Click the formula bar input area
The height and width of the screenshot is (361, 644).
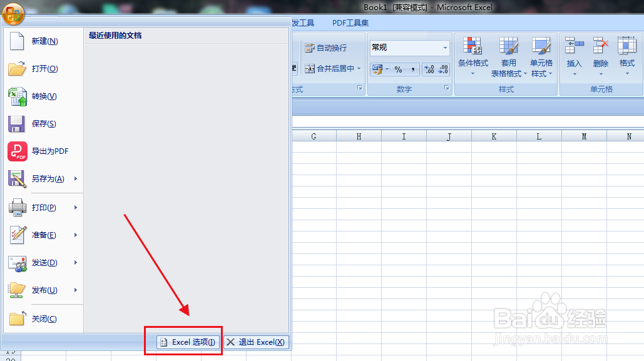468,121
